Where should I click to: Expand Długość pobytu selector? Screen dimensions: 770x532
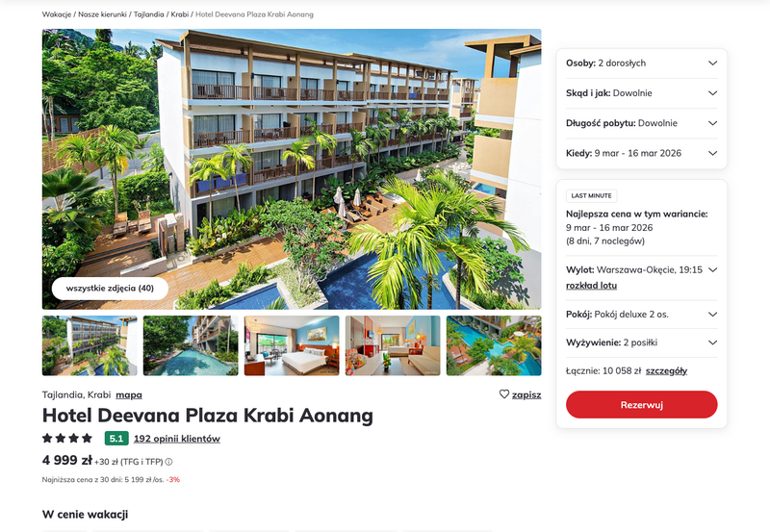641,123
